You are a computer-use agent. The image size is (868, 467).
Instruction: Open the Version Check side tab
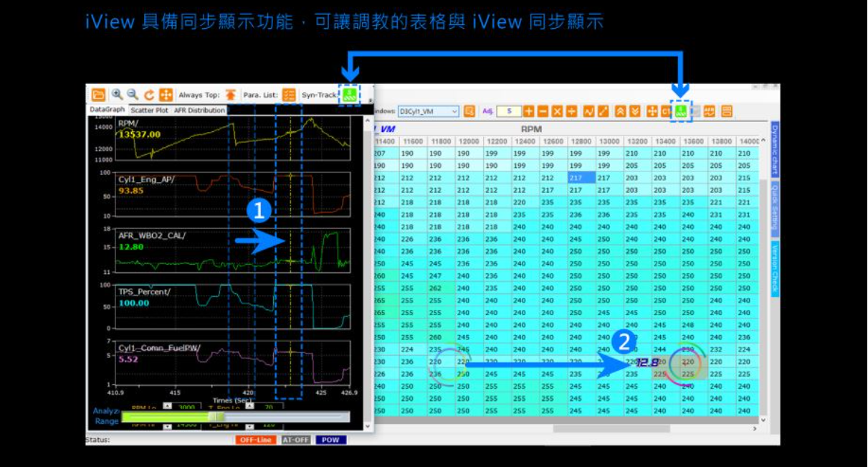tap(775, 268)
